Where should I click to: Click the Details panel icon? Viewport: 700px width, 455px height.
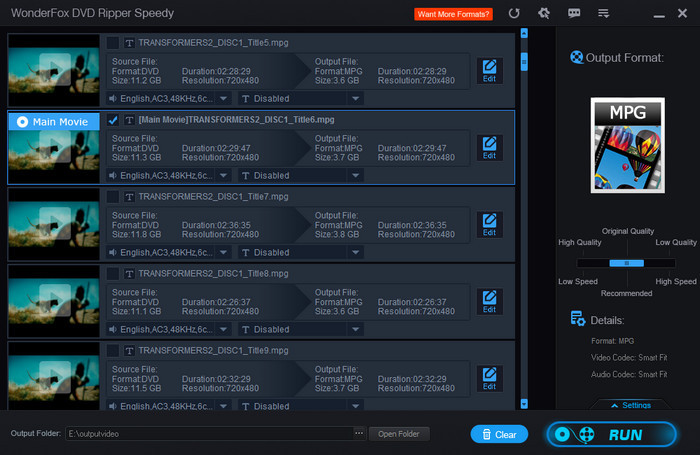point(578,318)
